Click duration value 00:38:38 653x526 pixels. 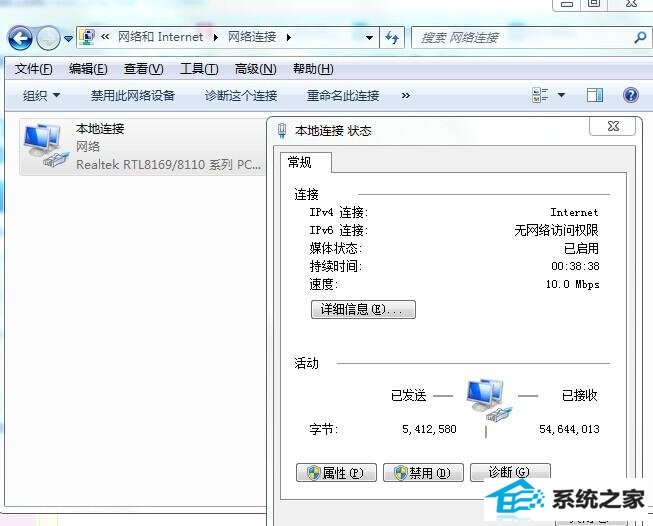pyautogui.click(x=575, y=266)
